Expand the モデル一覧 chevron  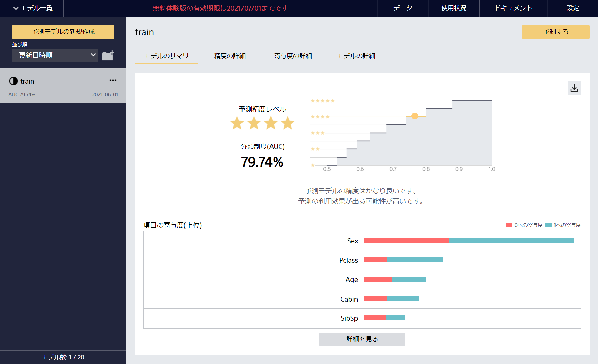click(16, 8)
